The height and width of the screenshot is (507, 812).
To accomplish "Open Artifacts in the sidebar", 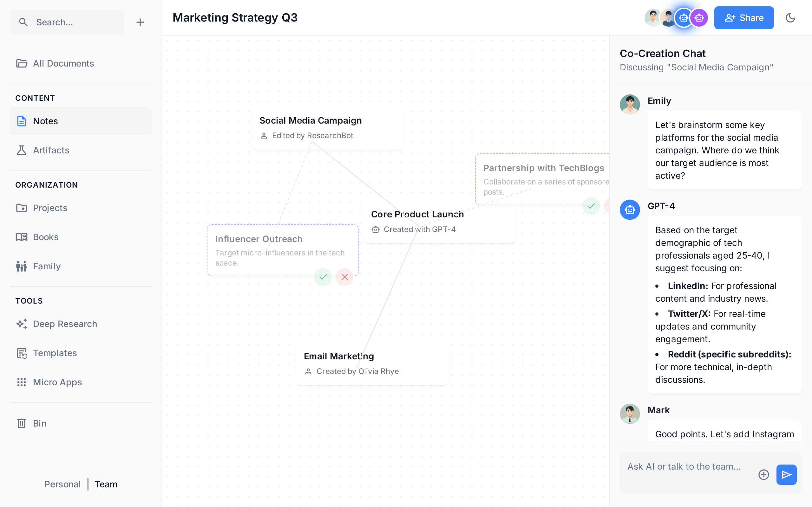I will pyautogui.click(x=51, y=150).
